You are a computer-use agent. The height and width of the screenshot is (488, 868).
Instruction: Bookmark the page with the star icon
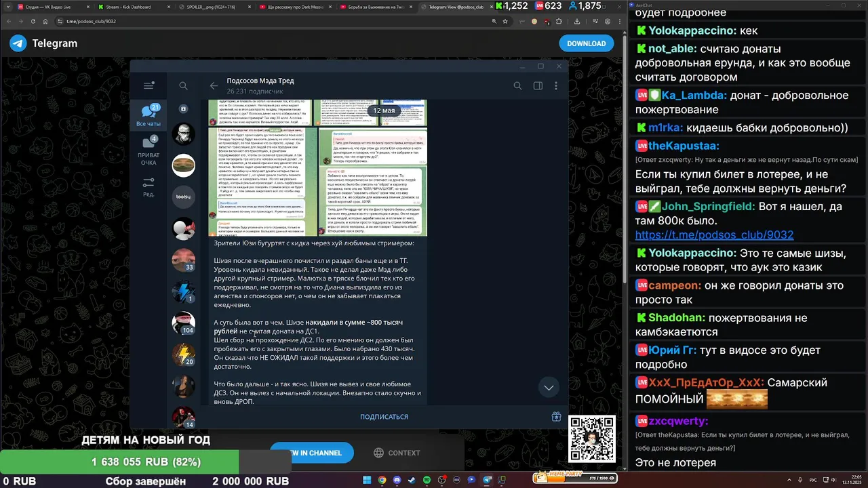coord(505,21)
